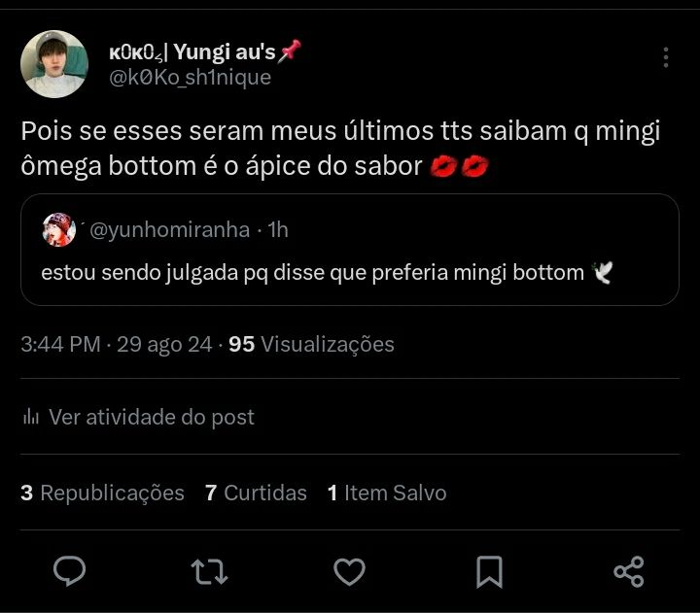Bookmark the post with bookmark icon
The height and width of the screenshot is (613, 700).
489,571
